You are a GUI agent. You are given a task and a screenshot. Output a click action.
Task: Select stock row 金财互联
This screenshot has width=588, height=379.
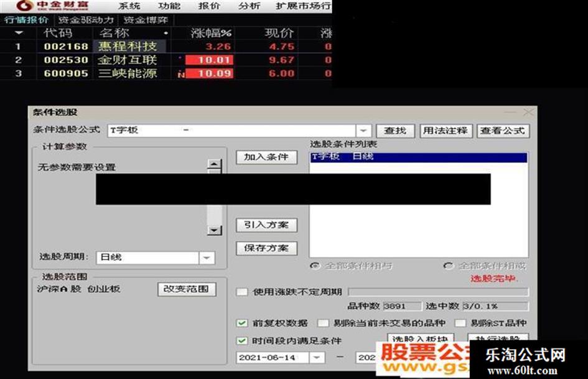point(166,60)
